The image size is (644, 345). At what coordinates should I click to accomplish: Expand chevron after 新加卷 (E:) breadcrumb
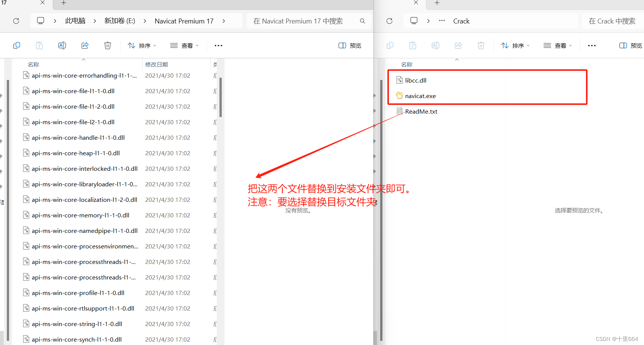pyautogui.click(x=145, y=21)
